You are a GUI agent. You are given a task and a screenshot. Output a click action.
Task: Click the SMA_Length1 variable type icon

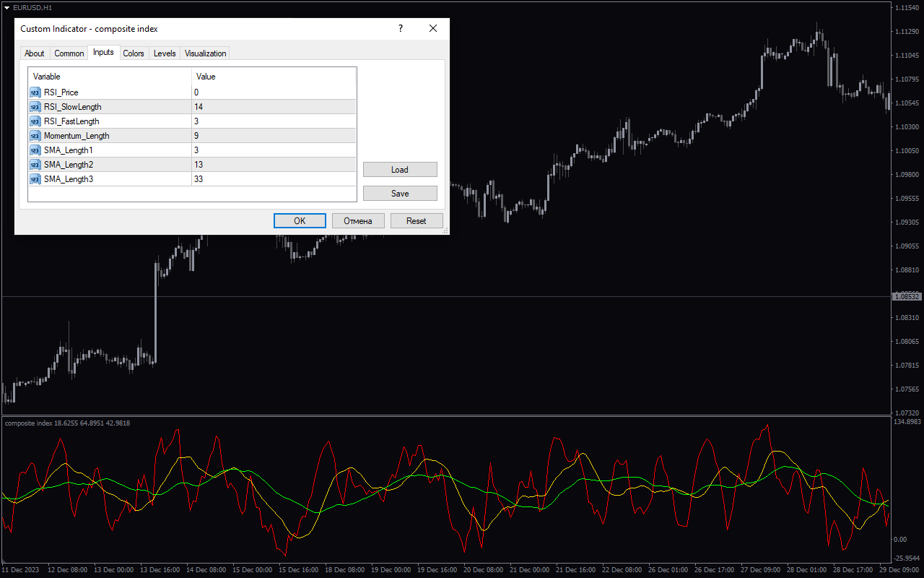coord(35,150)
